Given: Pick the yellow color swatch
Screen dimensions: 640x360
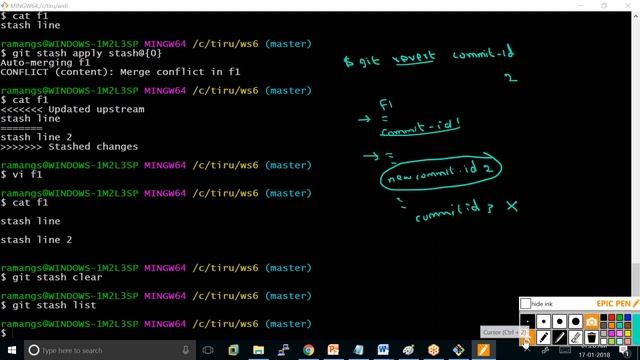Looking at the screenshot, I should point(628,333).
